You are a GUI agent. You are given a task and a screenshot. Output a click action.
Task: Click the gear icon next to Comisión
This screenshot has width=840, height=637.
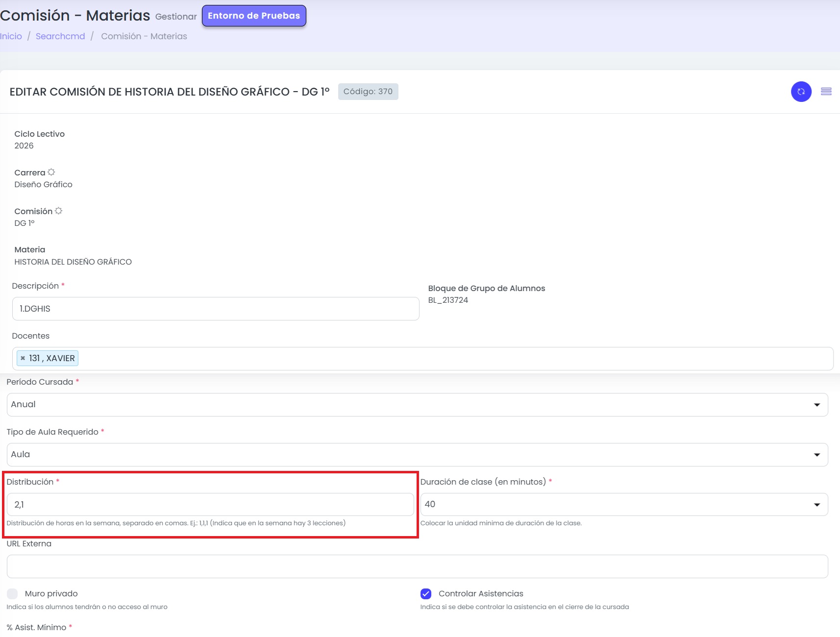coord(59,211)
